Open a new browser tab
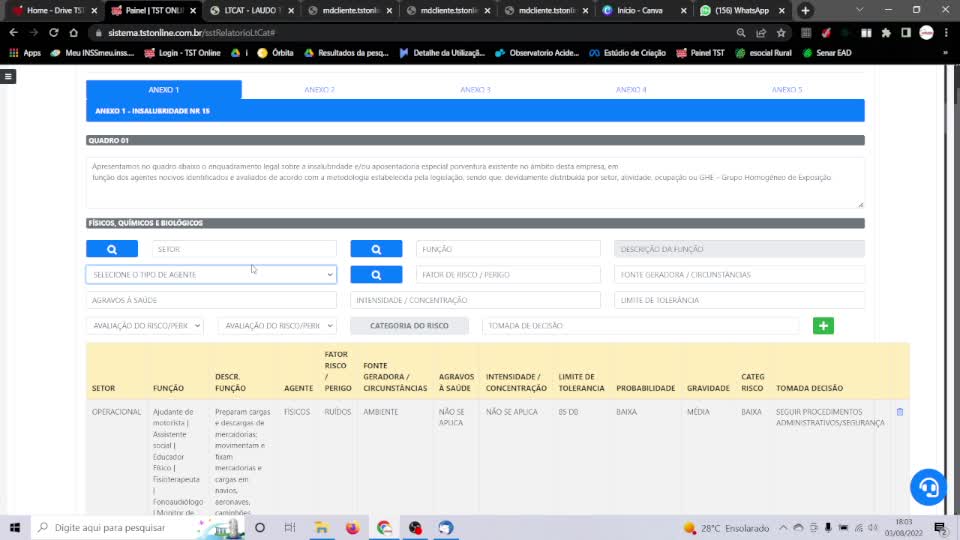Viewport: 960px width, 540px height. pos(805,10)
